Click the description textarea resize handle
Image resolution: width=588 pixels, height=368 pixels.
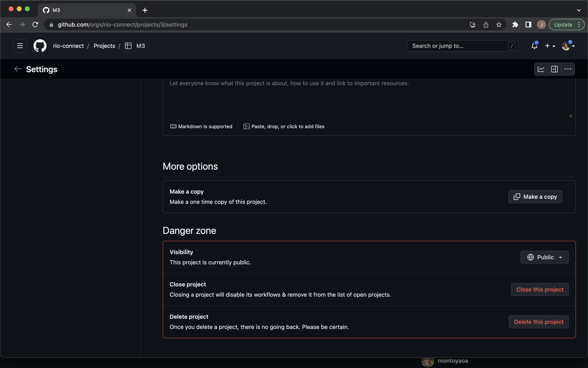pyautogui.click(x=570, y=116)
